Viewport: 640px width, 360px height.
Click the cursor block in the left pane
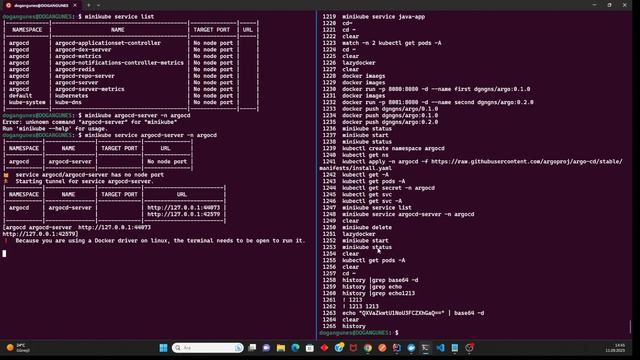point(4,253)
